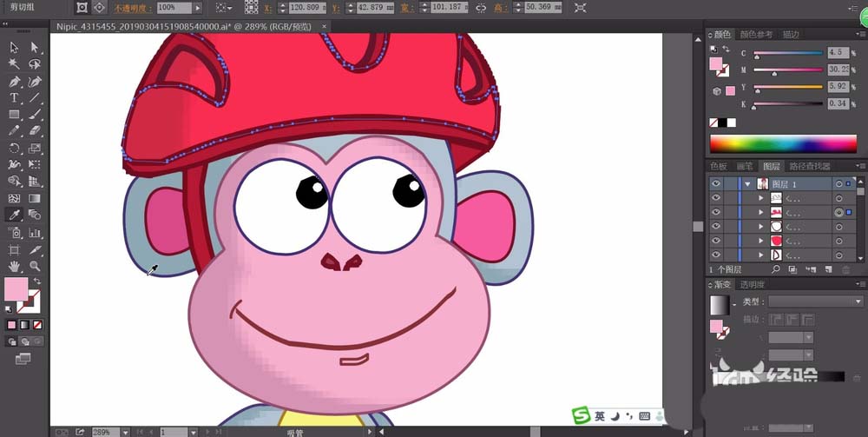Expand the red hat sublayer
This screenshot has width=868, height=437.
tap(761, 212)
